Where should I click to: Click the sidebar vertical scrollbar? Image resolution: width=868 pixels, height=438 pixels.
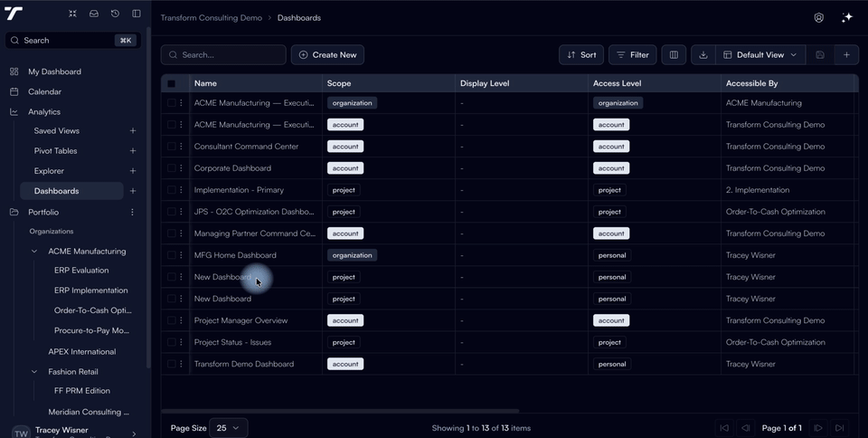148,196
